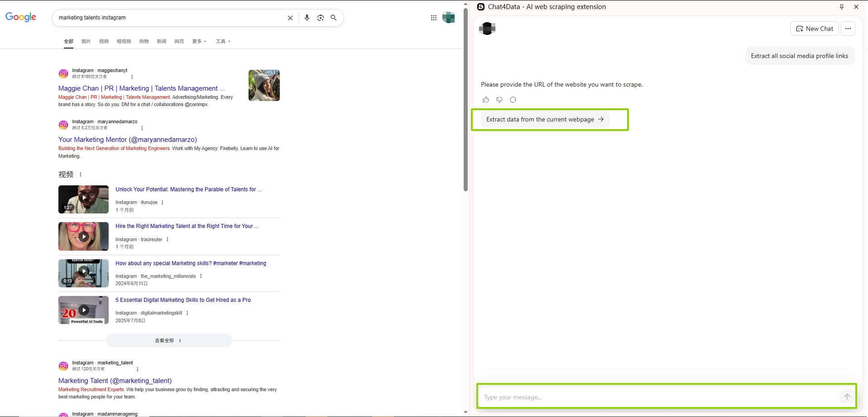Click Extract data from the current webpage

tap(545, 120)
